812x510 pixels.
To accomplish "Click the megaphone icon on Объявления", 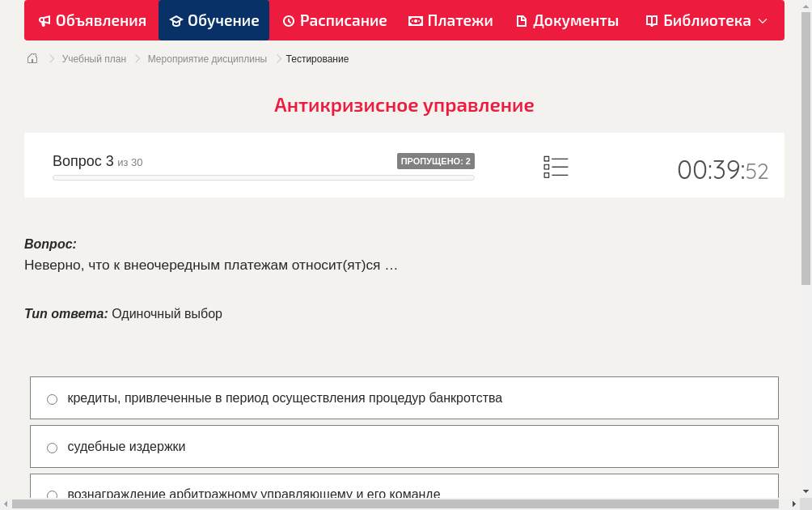I will point(45,20).
